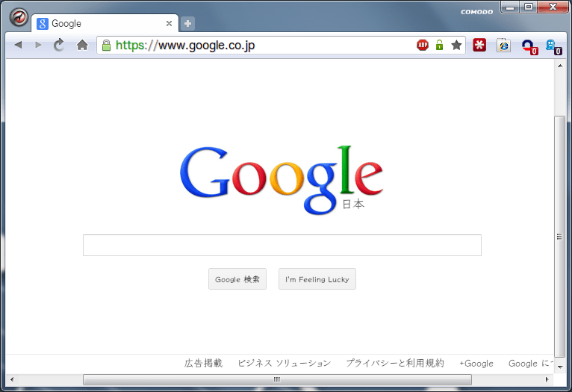
Task: Open the blue-red extension with red badge
Action: (x=529, y=47)
